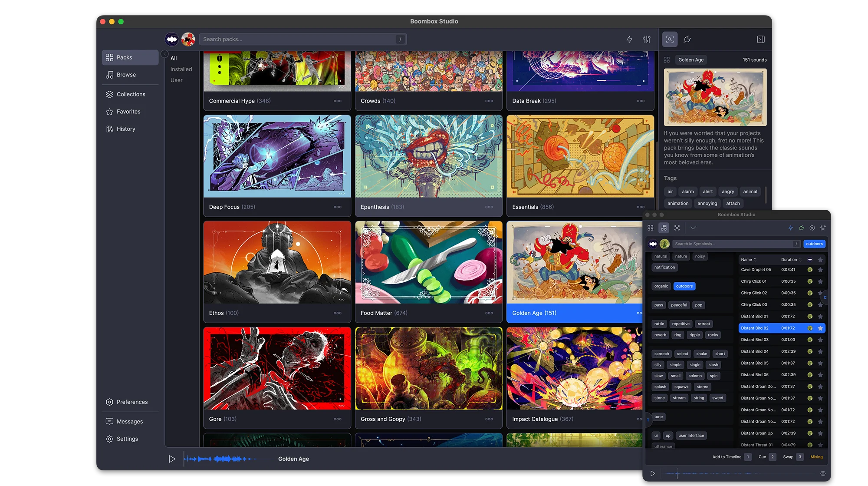Click the favorites star column header
868x486 pixels.
point(820,260)
